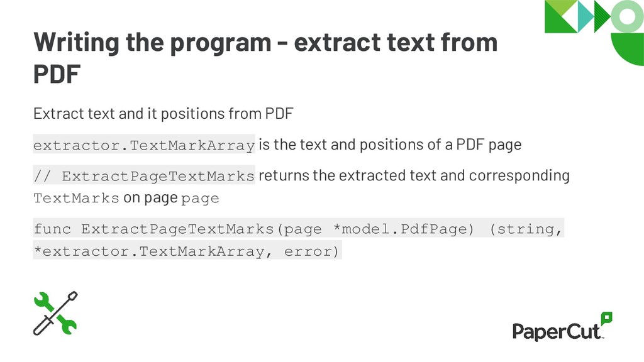The image size is (644, 362).
Task: Select the slide title heading text
Action: click(265, 58)
